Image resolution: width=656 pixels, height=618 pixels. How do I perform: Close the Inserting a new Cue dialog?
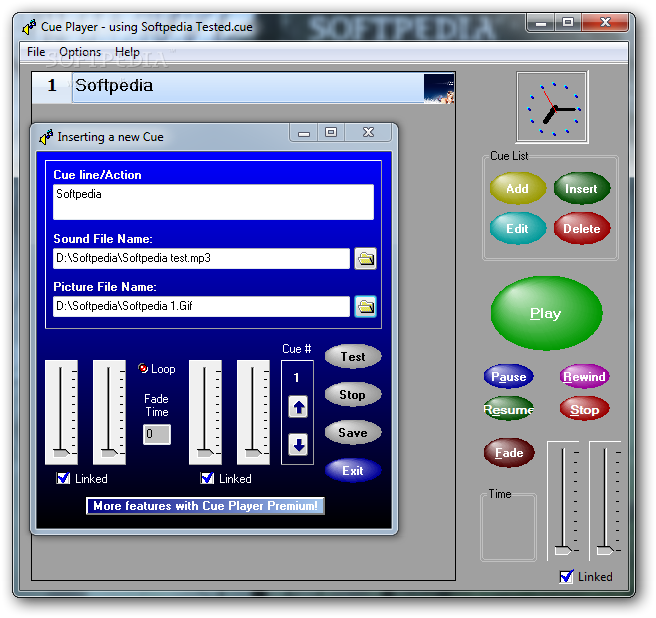(368, 133)
